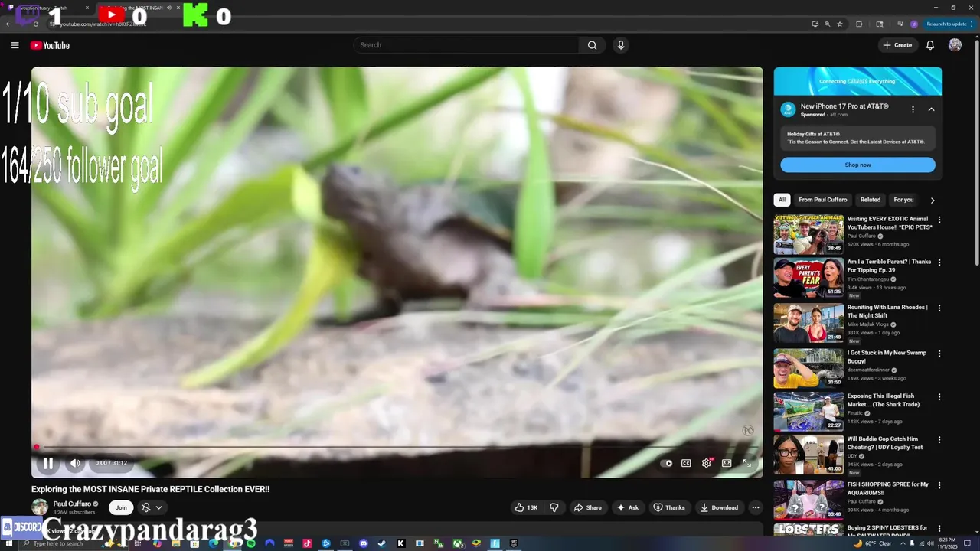Dislike the video
Screen dimensions: 980x551
click(554, 507)
